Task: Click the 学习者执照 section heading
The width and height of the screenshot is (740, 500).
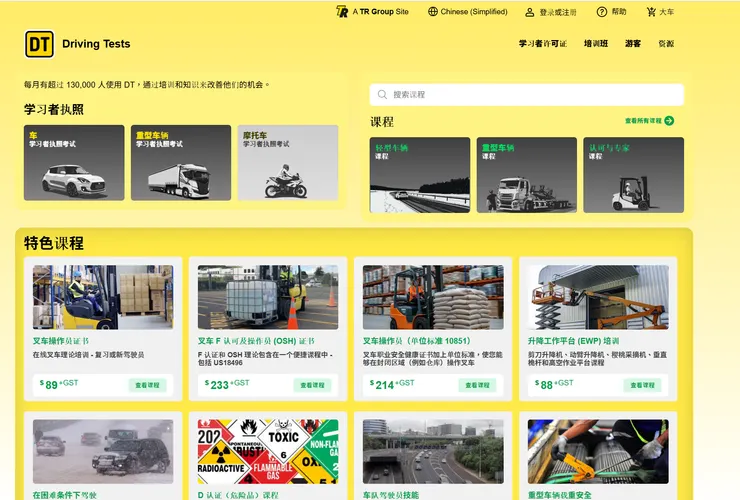Action: pyautogui.click(x=54, y=110)
